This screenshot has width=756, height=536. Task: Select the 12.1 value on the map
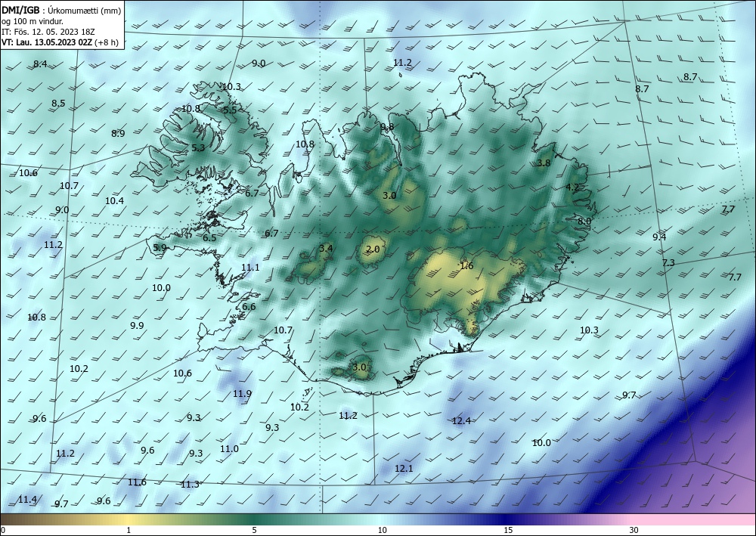[404, 469]
